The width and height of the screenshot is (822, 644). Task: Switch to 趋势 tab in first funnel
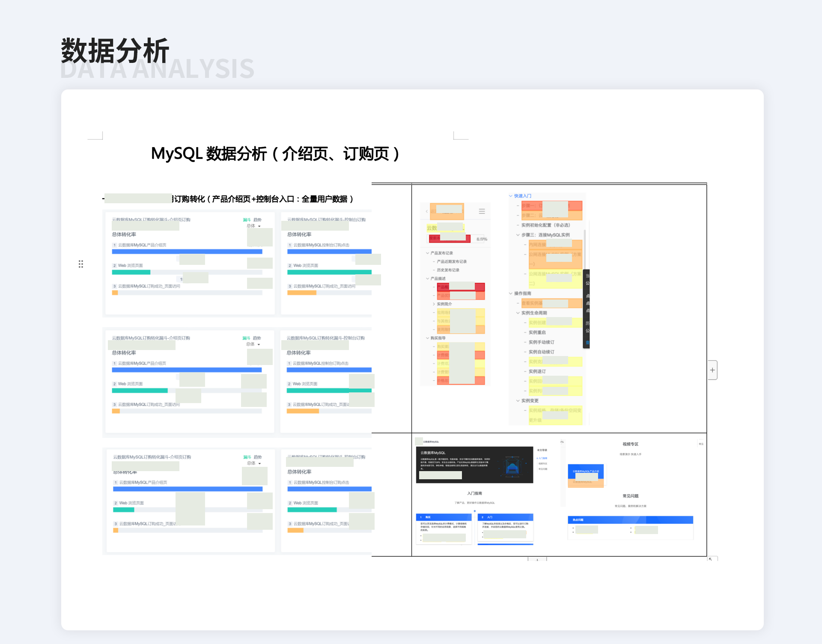[x=257, y=220]
